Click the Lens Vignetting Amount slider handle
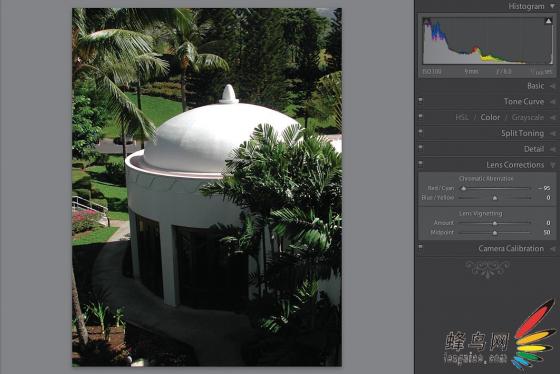The height and width of the screenshot is (374, 560). point(495,223)
